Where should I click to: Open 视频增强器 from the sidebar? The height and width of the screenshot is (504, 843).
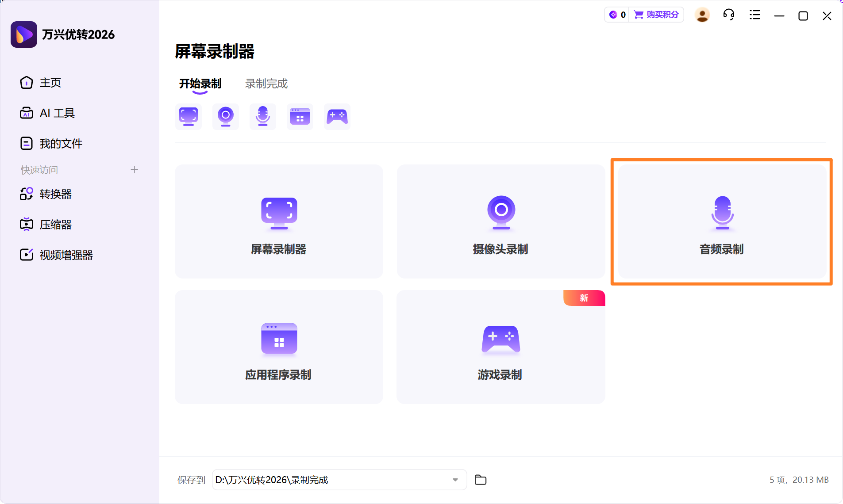pos(65,255)
